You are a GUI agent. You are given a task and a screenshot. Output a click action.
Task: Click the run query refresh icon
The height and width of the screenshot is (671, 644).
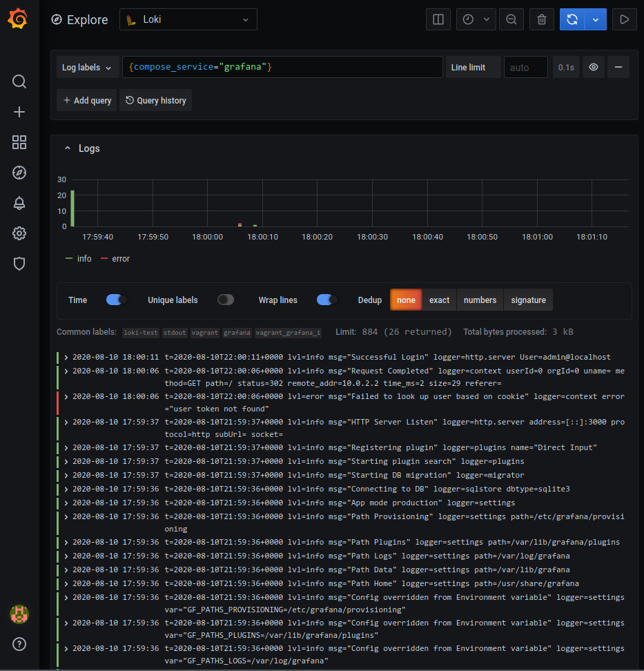pyautogui.click(x=572, y=19)
